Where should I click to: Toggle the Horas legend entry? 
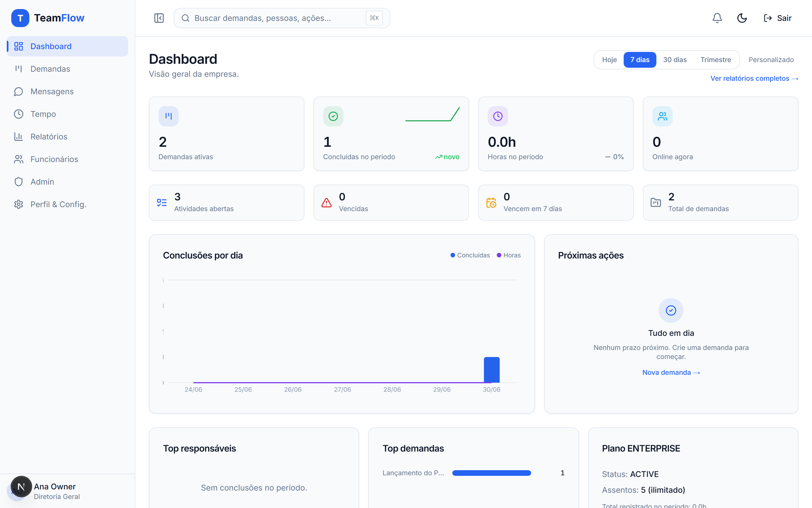pyautogui.click(x=509, y=255)
